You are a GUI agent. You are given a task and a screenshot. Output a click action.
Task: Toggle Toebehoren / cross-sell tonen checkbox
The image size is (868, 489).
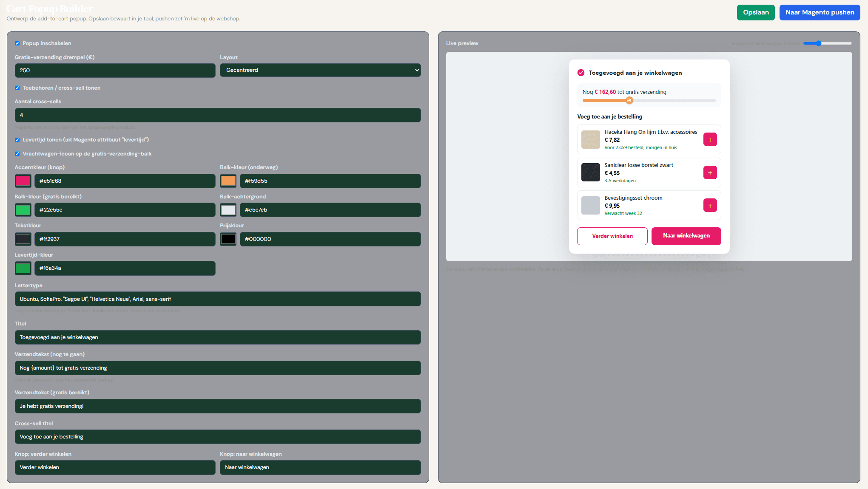[17, 88]
